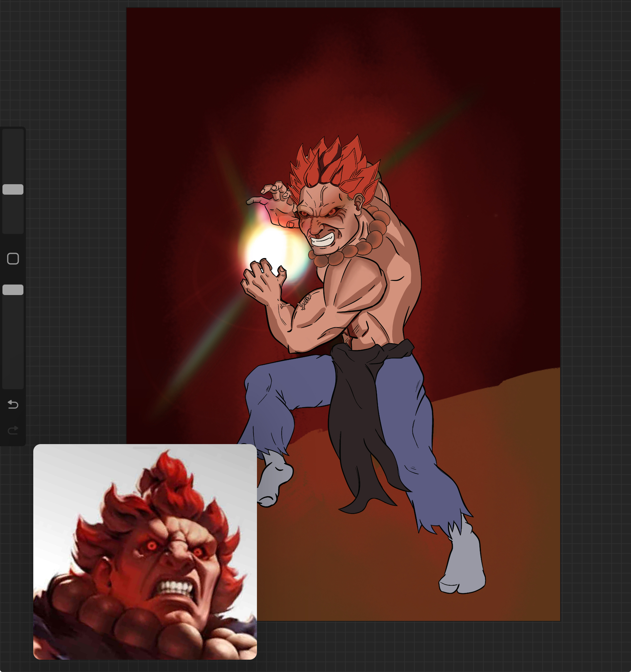Click the brush opacity slider handle
This screenshot has height=672, width=631.
click(x=13, y=290)
